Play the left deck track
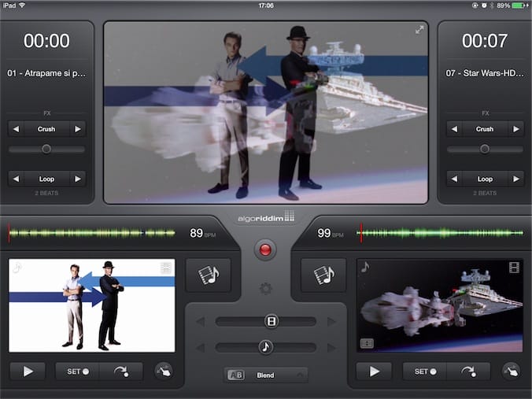 pyautogui.click(x=28, y=371)
